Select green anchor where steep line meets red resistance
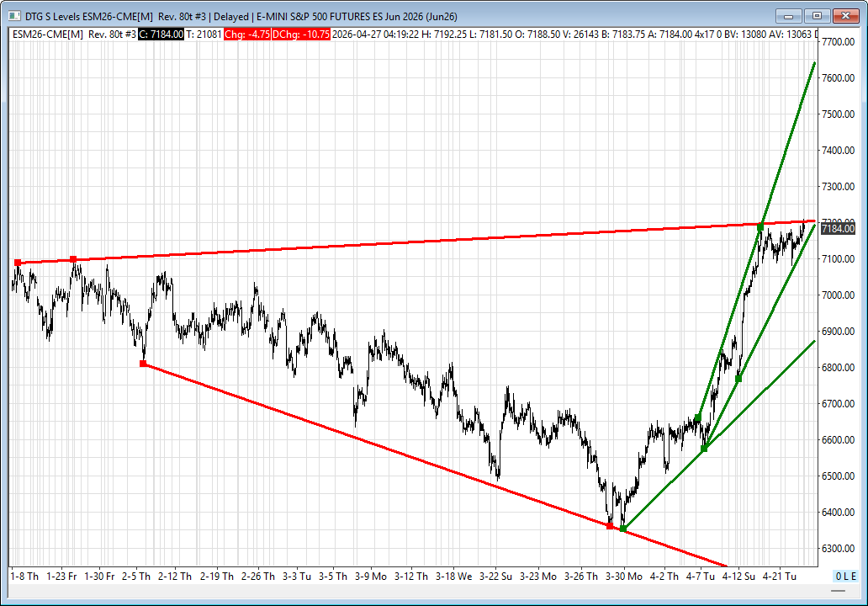 (x=760, y=227)
